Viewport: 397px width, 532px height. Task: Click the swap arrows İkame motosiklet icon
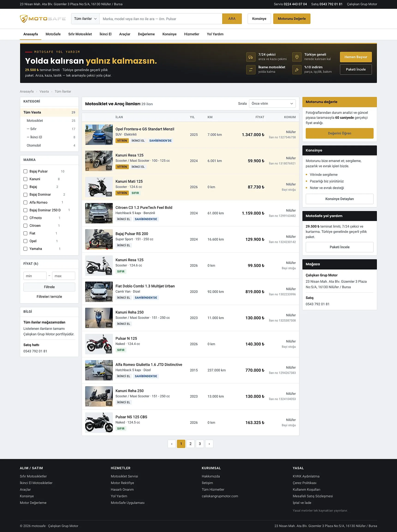(251, 70)
